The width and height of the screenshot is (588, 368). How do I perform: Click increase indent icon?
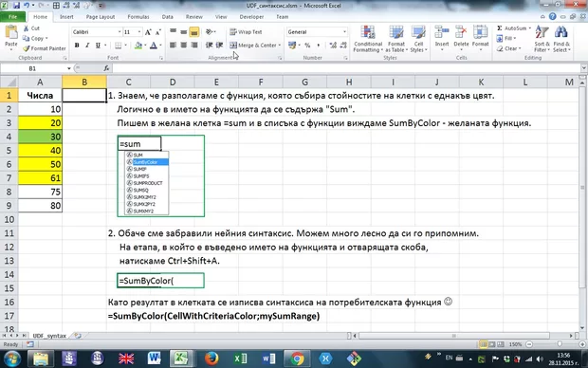coord(219,45)
